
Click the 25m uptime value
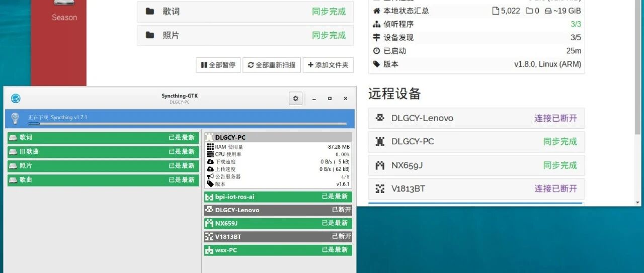pos(574,51)
